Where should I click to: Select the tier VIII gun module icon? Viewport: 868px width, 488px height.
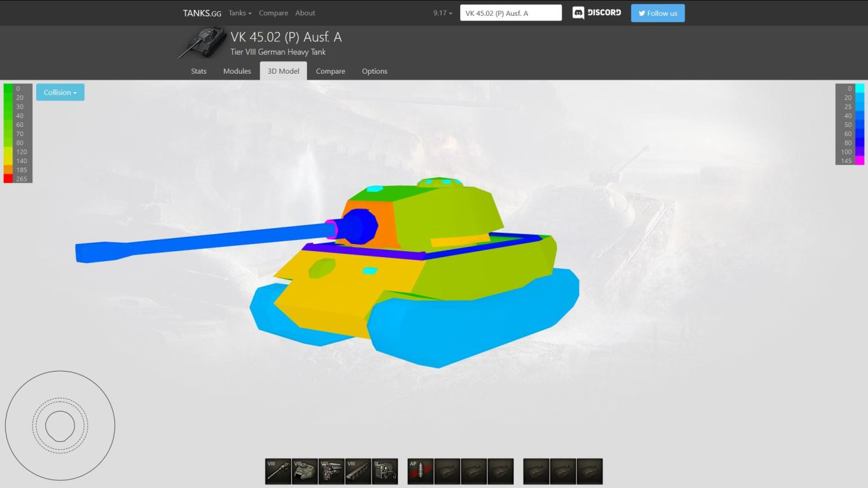pos(278,472)
